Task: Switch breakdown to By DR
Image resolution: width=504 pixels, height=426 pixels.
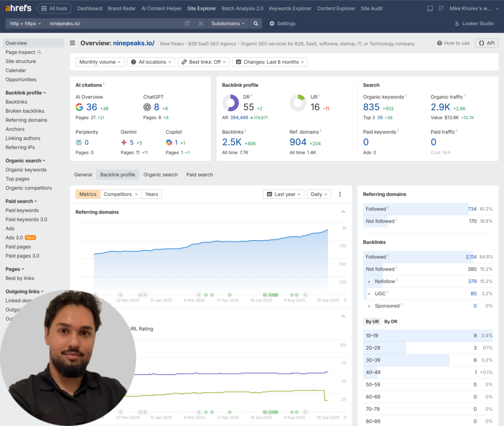Action: [x=390, y=322]
